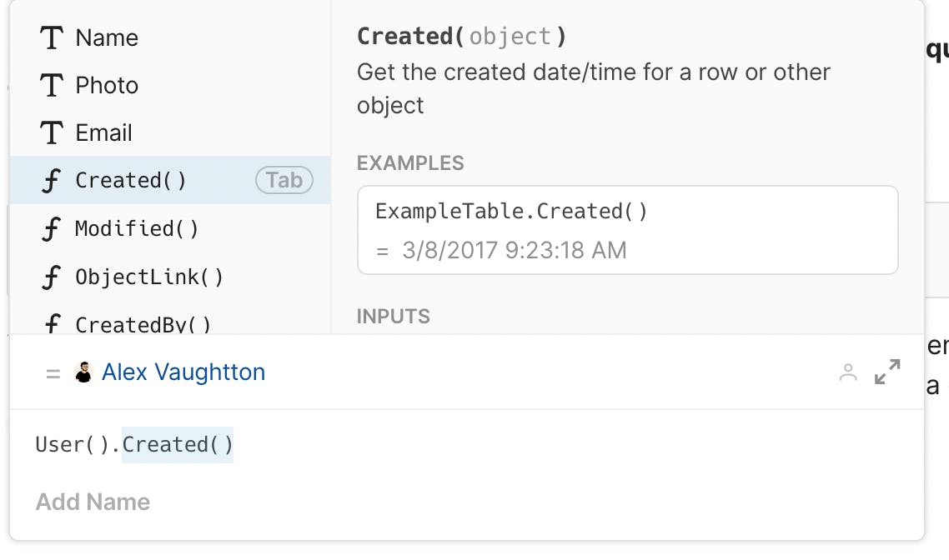Choose the Photo column suggestion
Image resolution: width=949 pixels, height=560 pixels.
tap(107, 85)
